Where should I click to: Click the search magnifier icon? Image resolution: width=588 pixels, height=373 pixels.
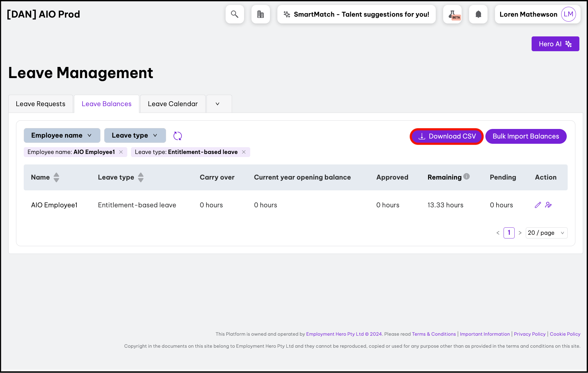click(235, 14)
